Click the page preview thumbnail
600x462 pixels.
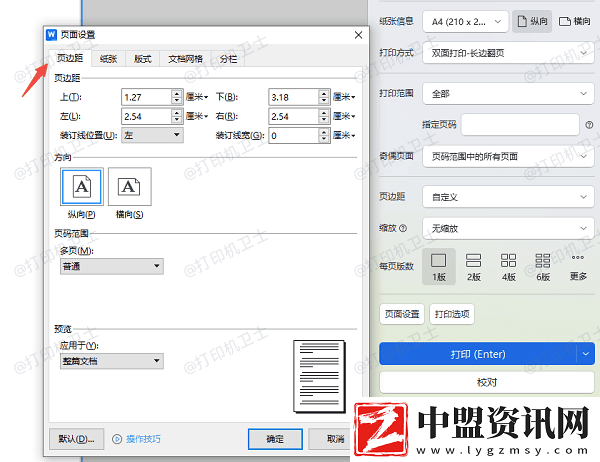(319, 377)
